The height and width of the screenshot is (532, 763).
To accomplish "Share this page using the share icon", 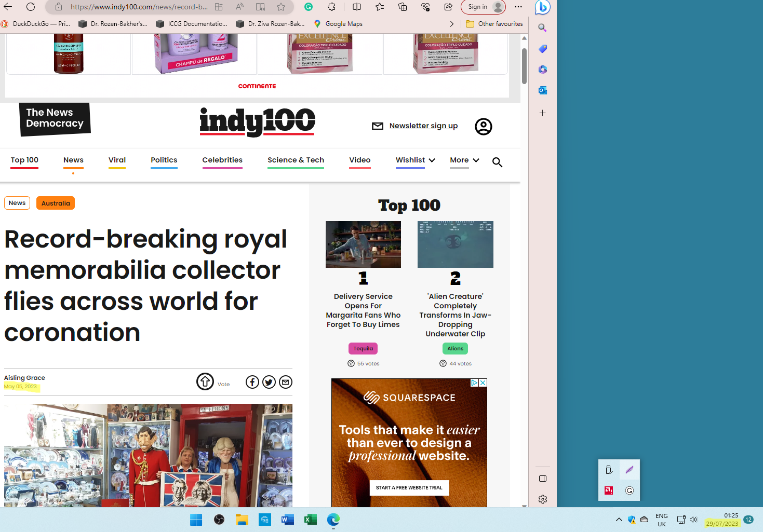I will click(x=448, y=7).
